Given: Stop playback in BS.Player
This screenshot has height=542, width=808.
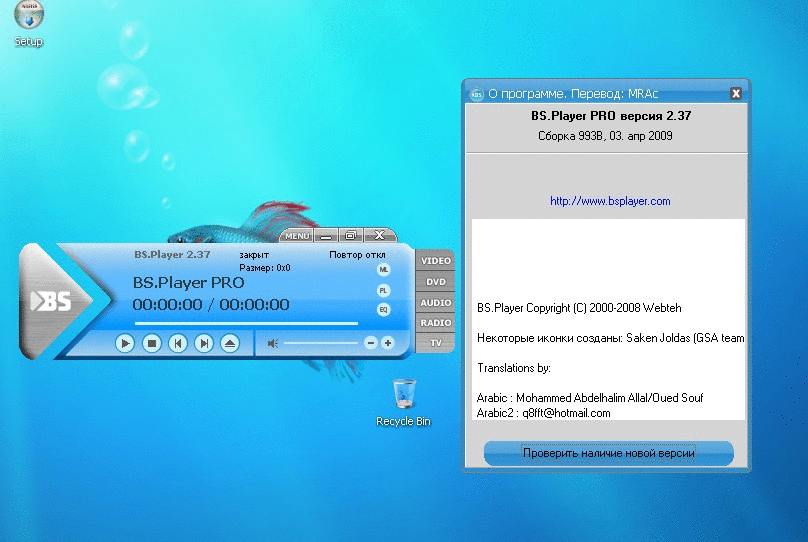Looking at the screenshot, I should [152, 343].
